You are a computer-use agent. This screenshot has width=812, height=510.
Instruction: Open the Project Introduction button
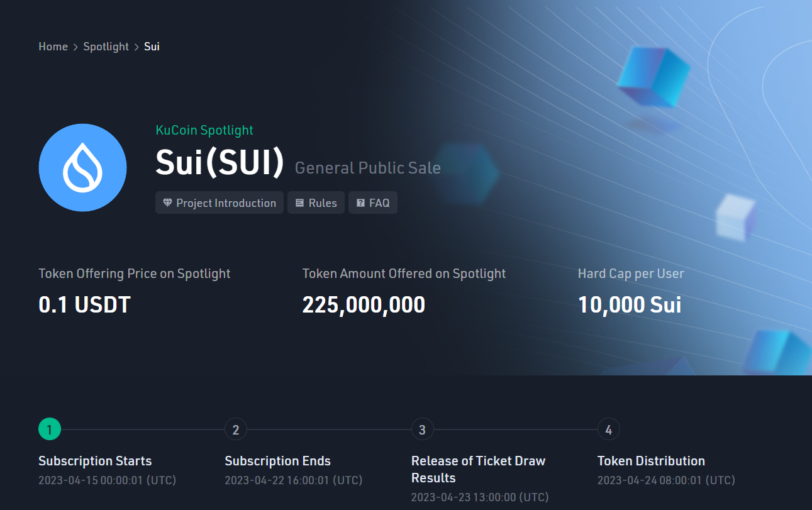tap(220, 203)
